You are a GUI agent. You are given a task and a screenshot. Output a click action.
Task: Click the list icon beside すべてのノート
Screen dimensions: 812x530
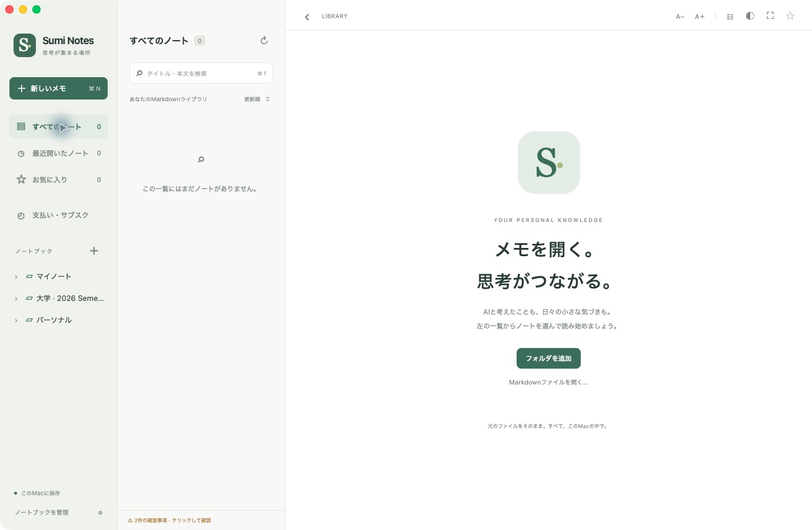pyautogui.click(x=21, y=126)
